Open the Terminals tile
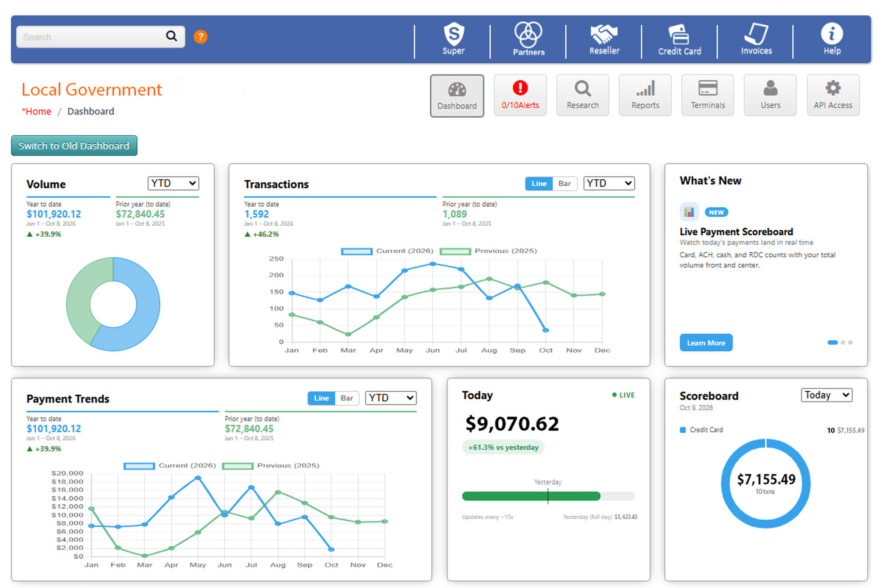The image size is (882, 588). pos(708,95)
